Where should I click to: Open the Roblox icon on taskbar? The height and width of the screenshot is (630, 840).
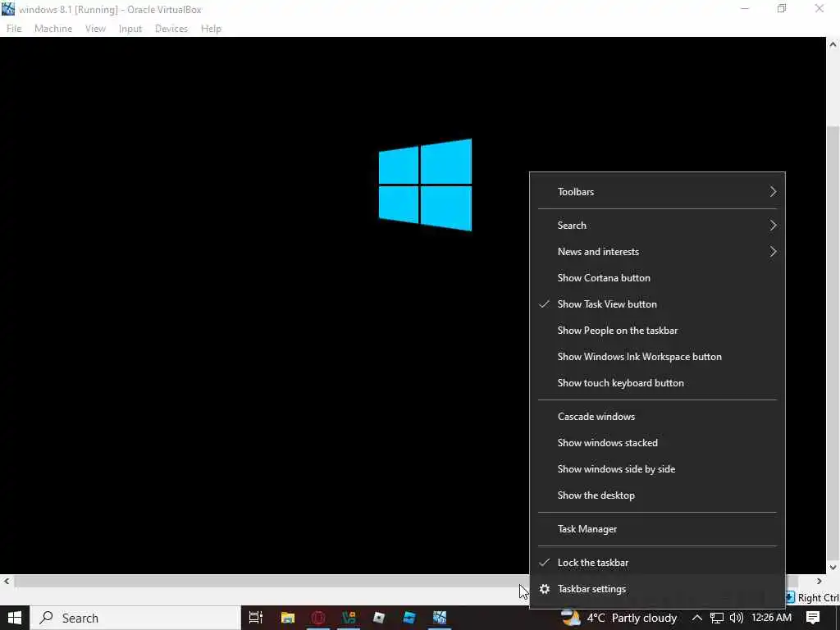[379, 618]
